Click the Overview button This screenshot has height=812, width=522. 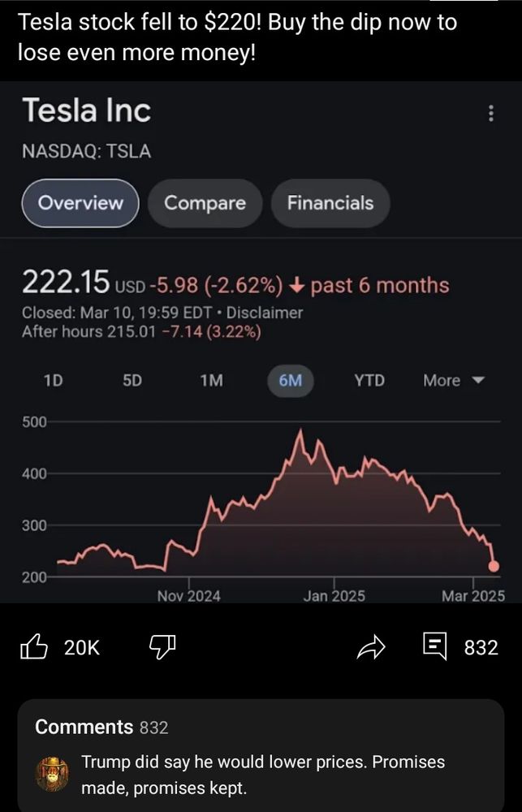click(x=80, y=204)
